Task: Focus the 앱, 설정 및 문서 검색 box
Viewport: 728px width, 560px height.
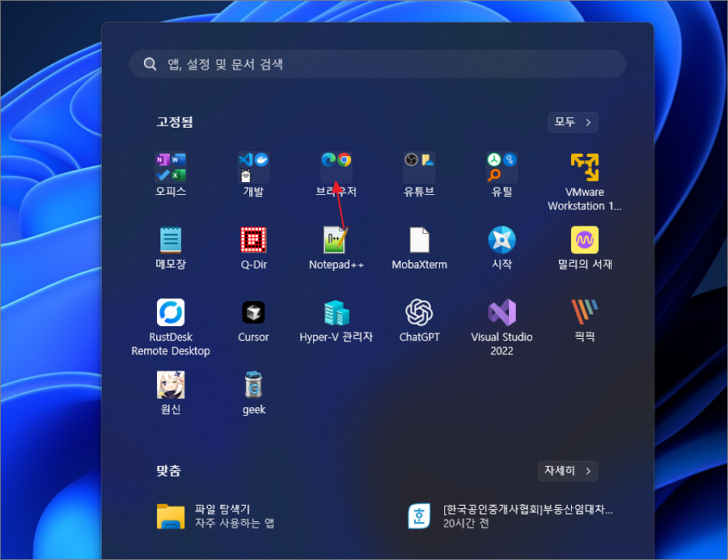Action: click(x=378, y=64)
